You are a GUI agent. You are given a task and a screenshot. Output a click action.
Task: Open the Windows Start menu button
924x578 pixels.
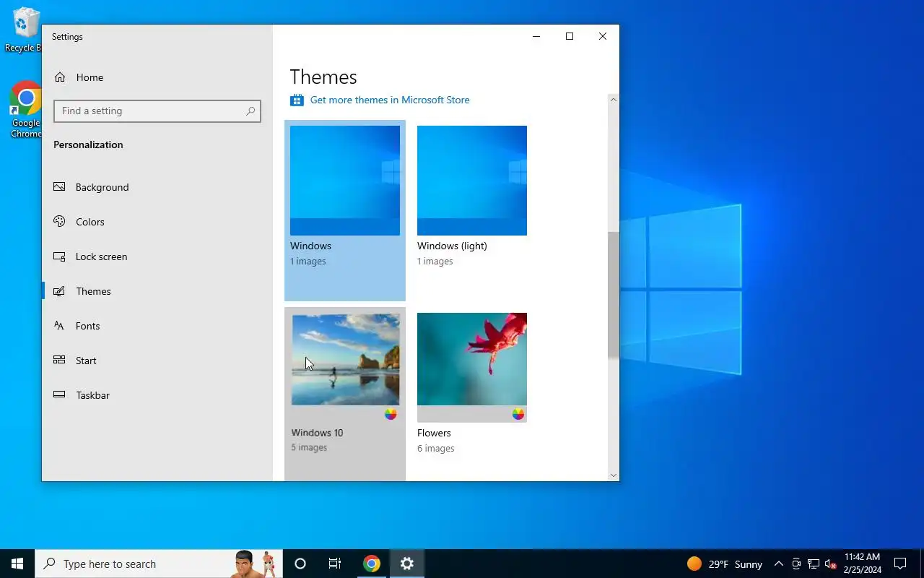pos(17,564)
